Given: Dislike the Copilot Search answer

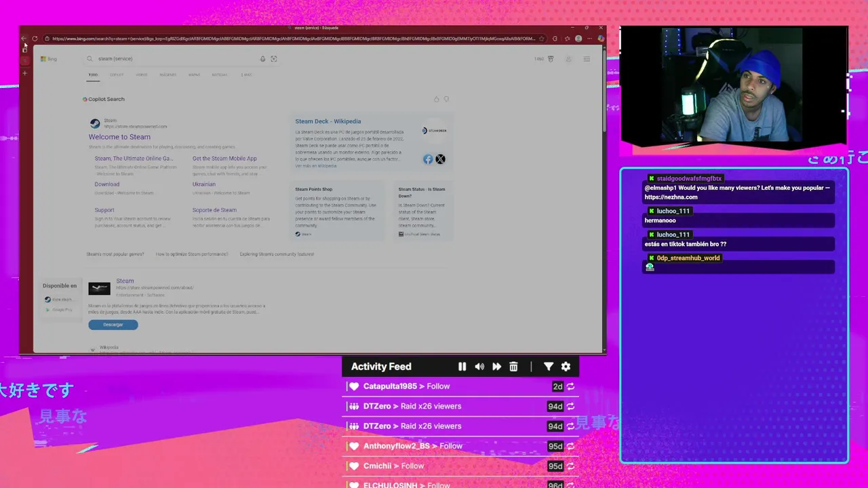Looking at the screenshot, I should coord(446,99).
